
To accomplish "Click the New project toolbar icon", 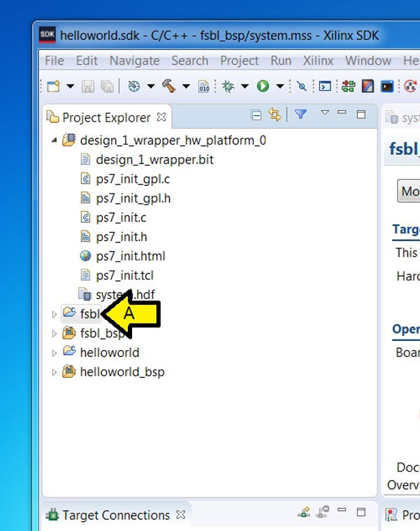I will click(54, 87).
